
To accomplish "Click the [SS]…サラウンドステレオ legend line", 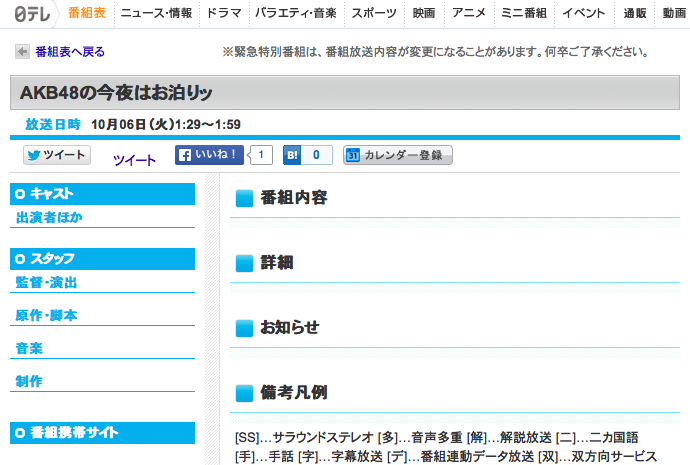I will [437, 438].
